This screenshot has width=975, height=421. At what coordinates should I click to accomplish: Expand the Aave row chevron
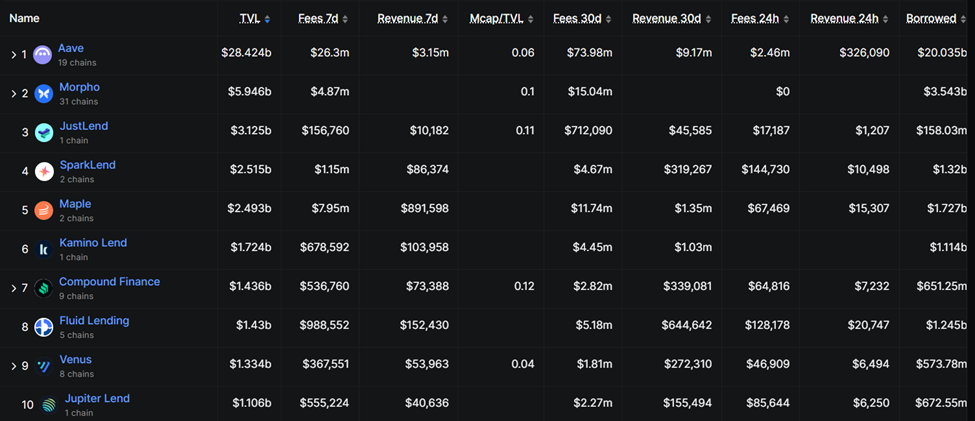click(x=13, y=55)
